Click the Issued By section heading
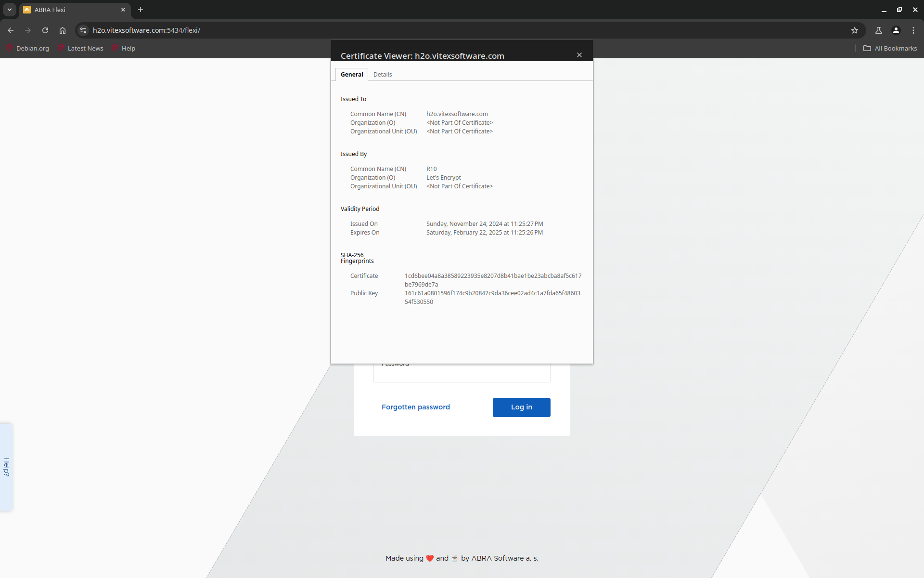Viewport: 924px width, 578px height. tap(354, 154)
